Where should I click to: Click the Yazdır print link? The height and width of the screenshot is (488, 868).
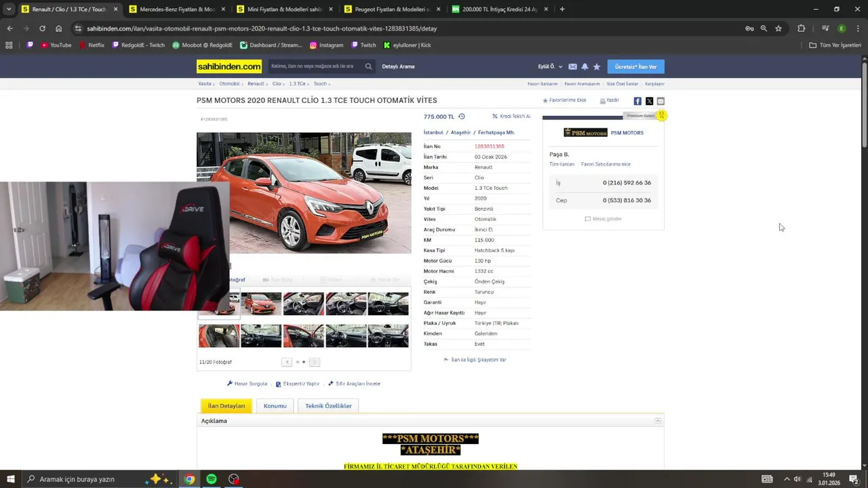tap(609, 100)
